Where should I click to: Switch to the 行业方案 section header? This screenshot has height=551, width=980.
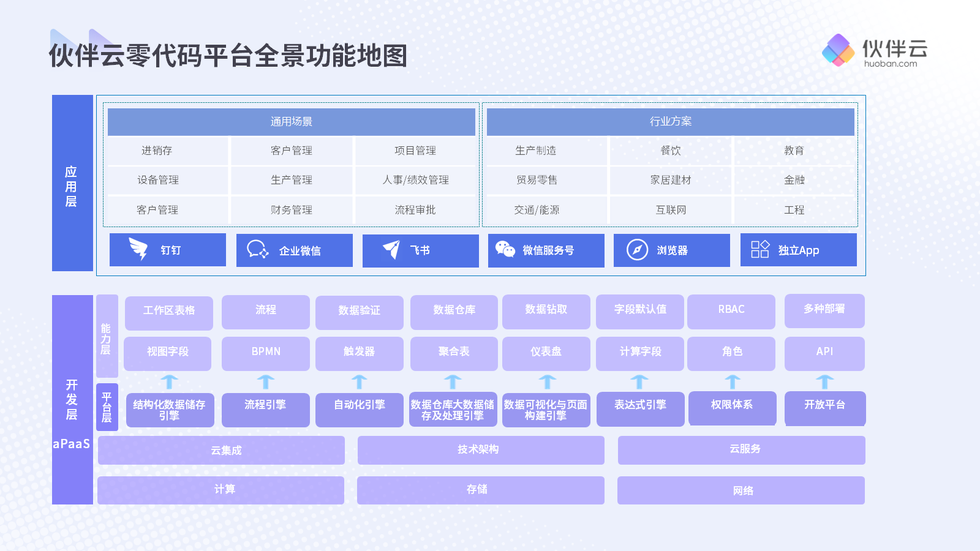coord(671,121)
